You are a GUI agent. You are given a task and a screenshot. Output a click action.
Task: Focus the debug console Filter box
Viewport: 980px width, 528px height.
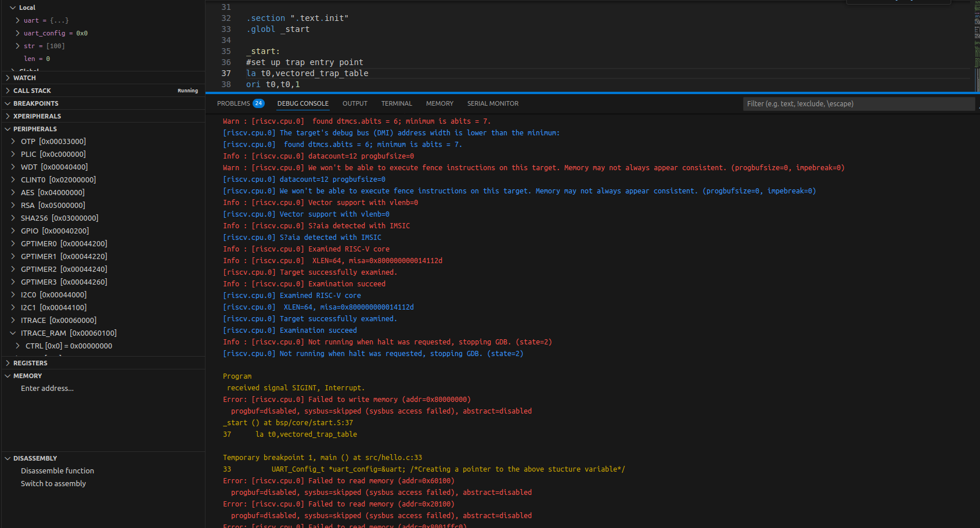(858, 104)
